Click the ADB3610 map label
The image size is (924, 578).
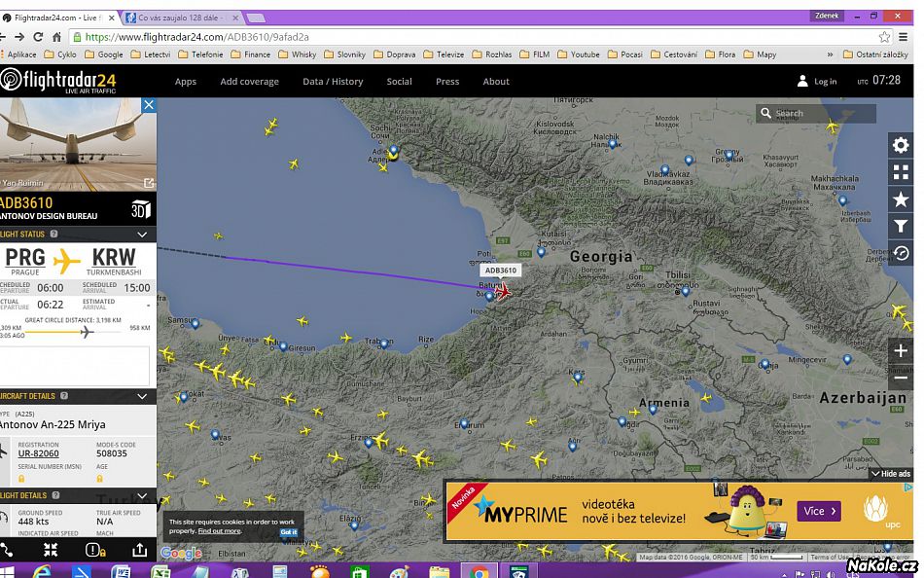(x=500, y=271)
